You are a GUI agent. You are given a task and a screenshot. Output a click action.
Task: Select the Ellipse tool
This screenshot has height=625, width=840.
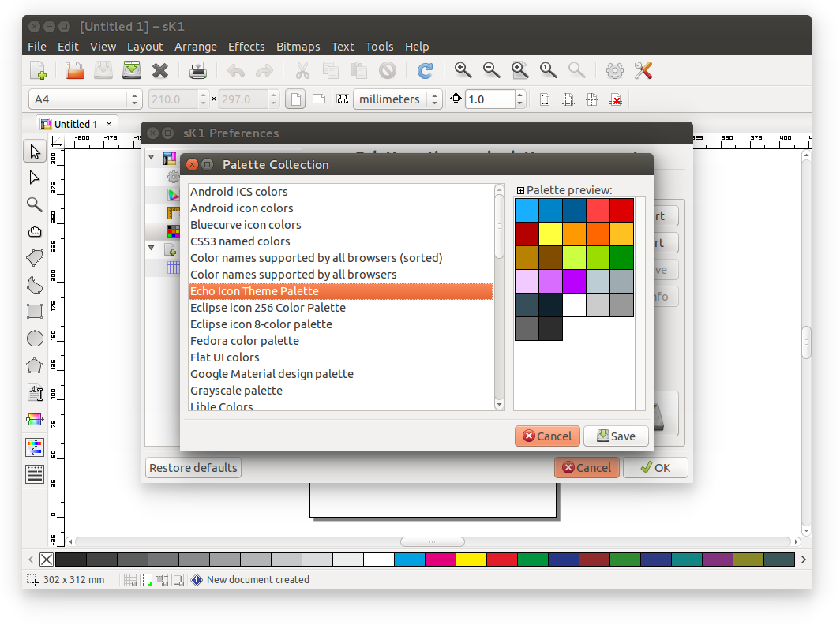(35, 339)
